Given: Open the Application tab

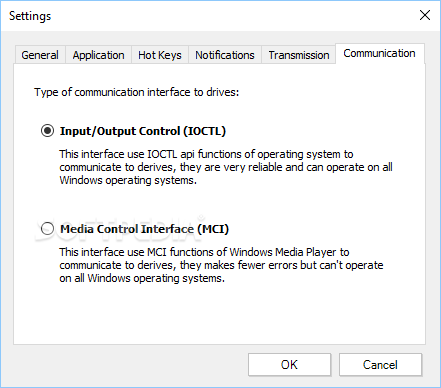Looking at the screenshot, I should click(x=98, y=55).
